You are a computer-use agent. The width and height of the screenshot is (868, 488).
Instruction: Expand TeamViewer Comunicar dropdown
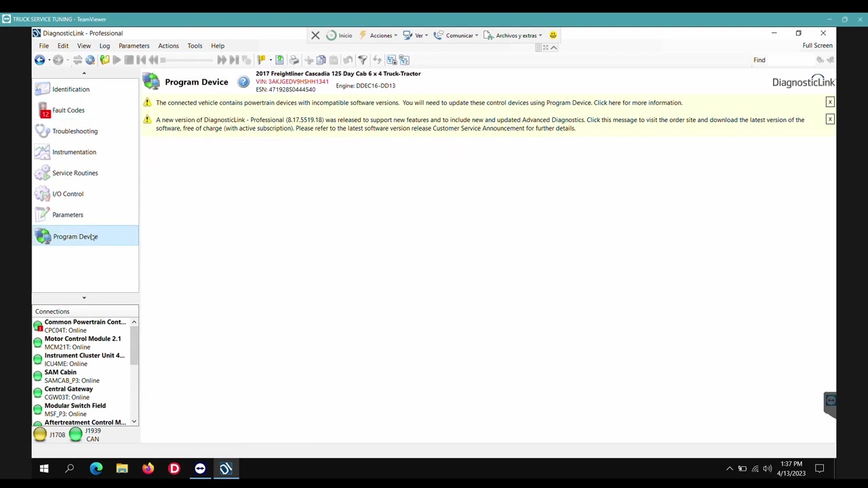click(x=456, y=35)
